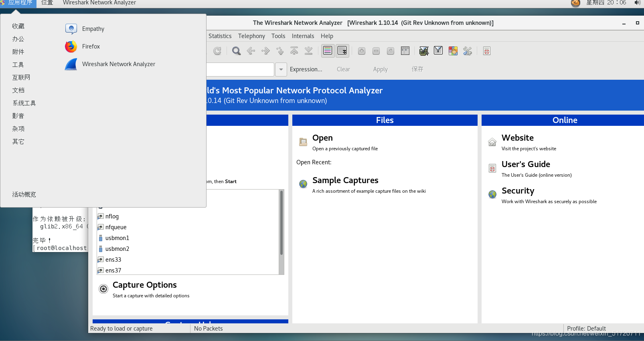Image resolution: width=644 pixels, height=341 pixels.
Task: Select the 附件 category
Action: [x=18, y=52]
